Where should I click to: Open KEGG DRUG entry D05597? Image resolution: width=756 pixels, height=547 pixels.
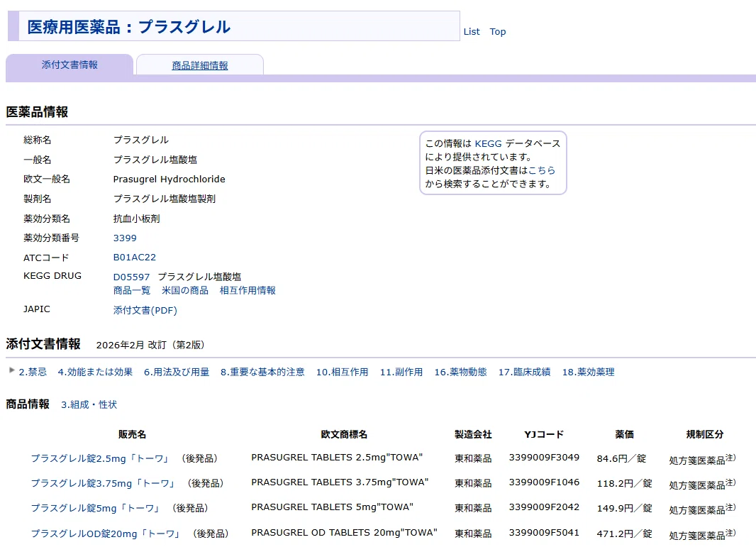click(132, 277)
